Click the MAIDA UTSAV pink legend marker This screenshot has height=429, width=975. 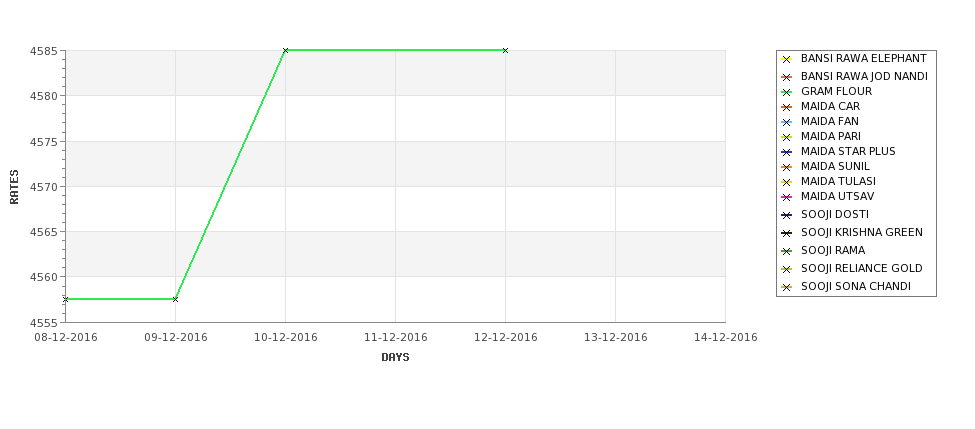point(787,197)
